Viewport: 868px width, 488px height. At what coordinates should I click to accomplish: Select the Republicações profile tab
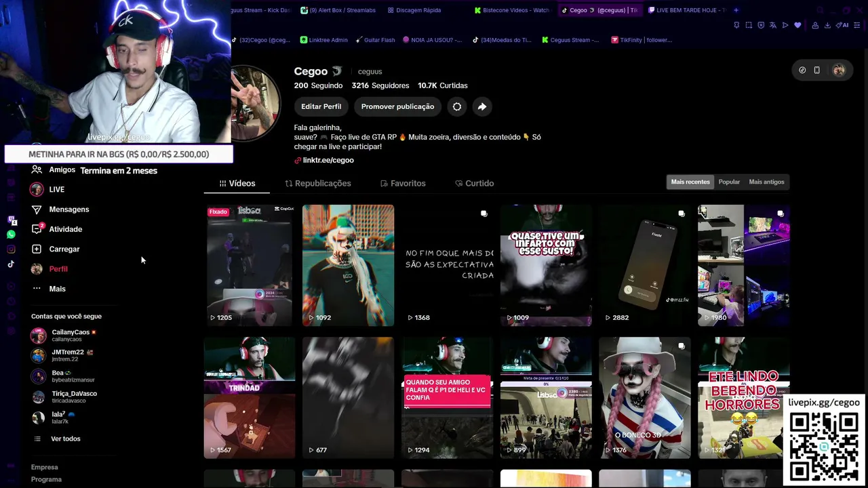point(318,183)
